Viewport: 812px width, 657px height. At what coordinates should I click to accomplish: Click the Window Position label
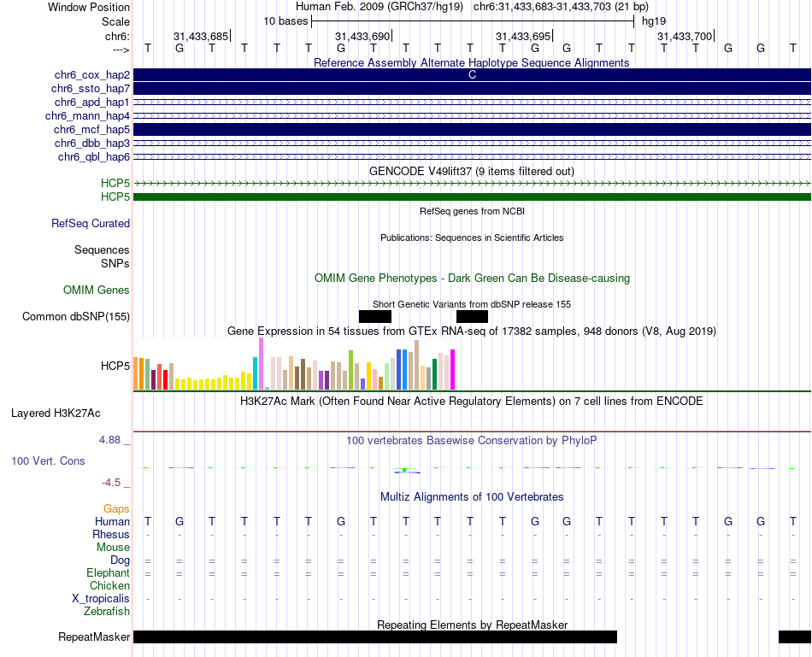point(89,7)
